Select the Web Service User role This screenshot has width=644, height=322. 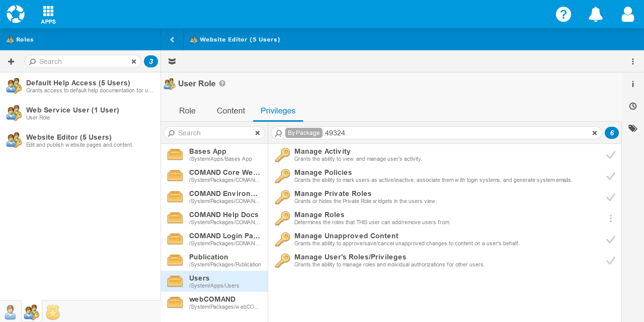tap(72, 113)
